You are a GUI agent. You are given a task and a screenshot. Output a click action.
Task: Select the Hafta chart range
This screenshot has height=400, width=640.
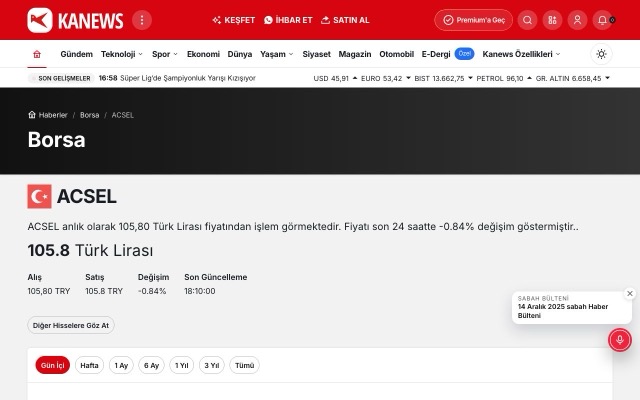pyautogui.click(x=89, y=365)
